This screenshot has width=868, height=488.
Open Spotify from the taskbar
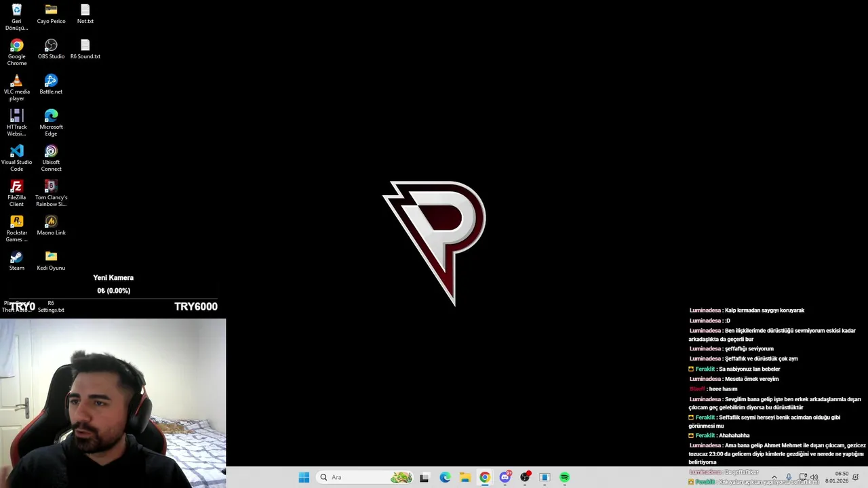coord(564,477)
